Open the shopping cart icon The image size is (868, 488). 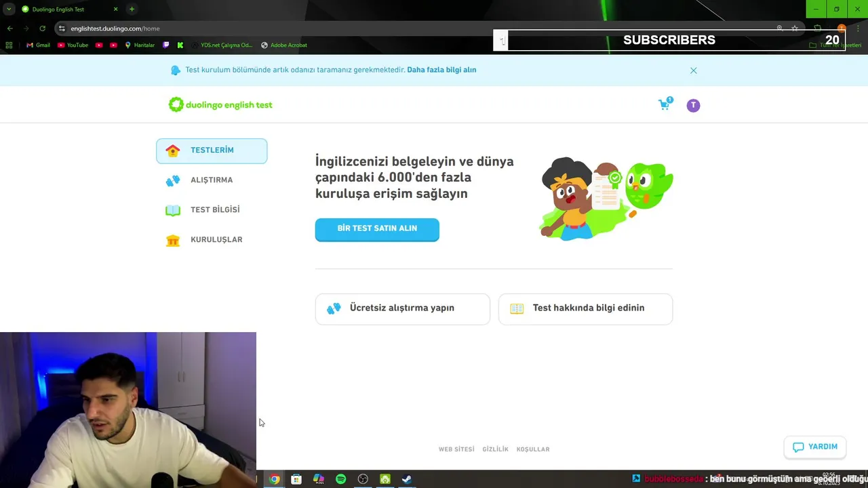coord(665,104)
